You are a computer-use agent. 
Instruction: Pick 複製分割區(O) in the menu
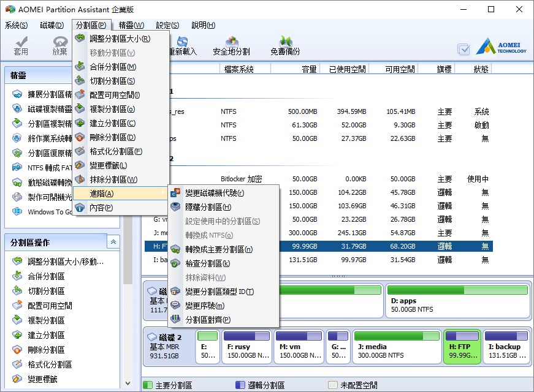[x=121, y=109]
